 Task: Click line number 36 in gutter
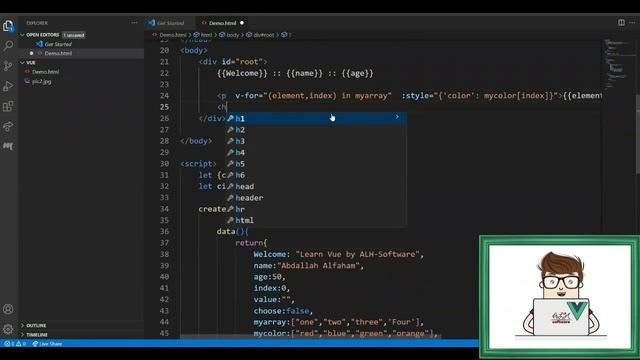point(164,231)
